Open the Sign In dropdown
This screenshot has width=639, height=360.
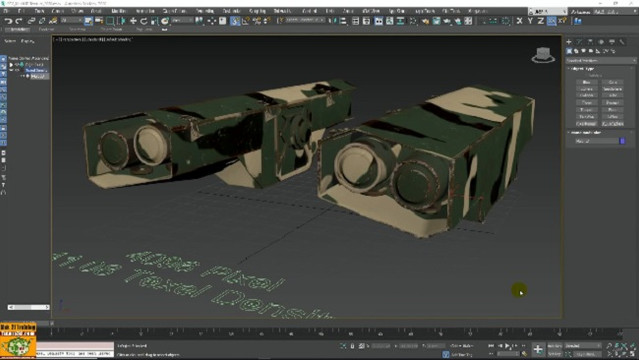[x=547, y=11]
